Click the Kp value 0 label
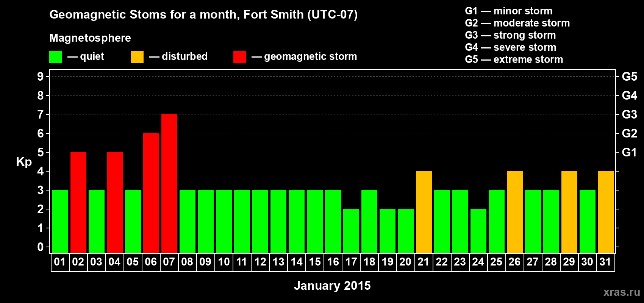 [41, 247]
